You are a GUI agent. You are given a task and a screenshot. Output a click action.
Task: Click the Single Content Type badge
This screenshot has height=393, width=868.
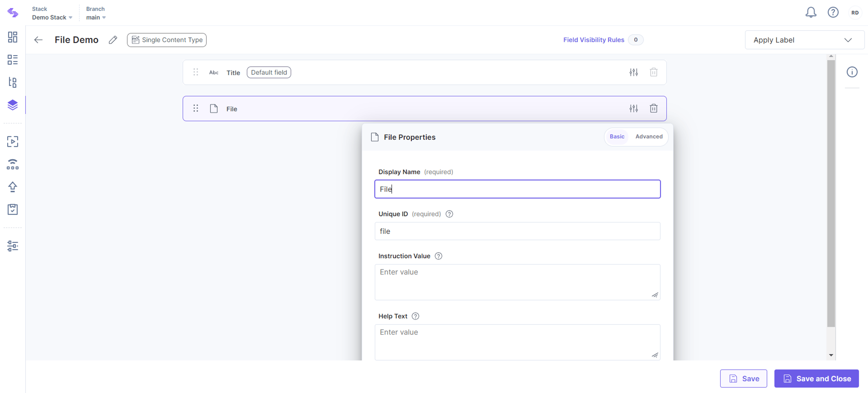(166, 40)
